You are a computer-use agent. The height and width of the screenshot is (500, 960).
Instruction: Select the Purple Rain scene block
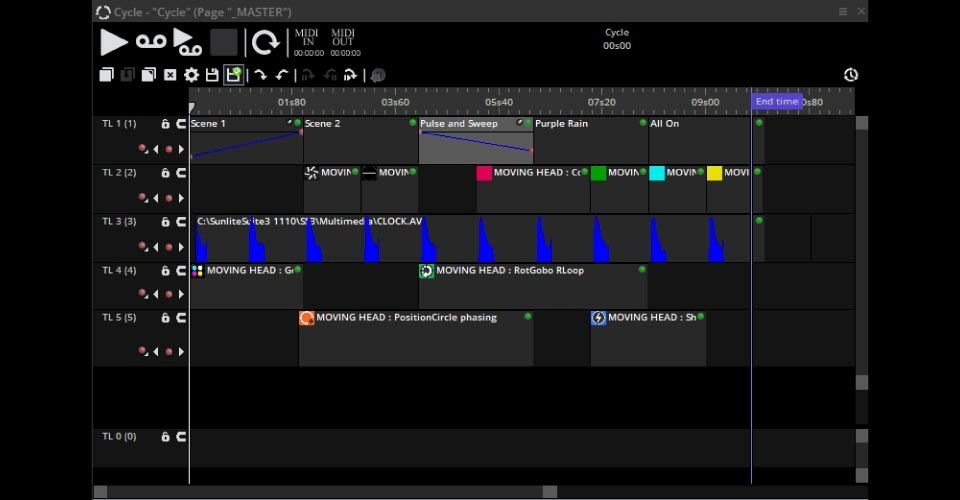pyautogui.click(x=590, y=140)
